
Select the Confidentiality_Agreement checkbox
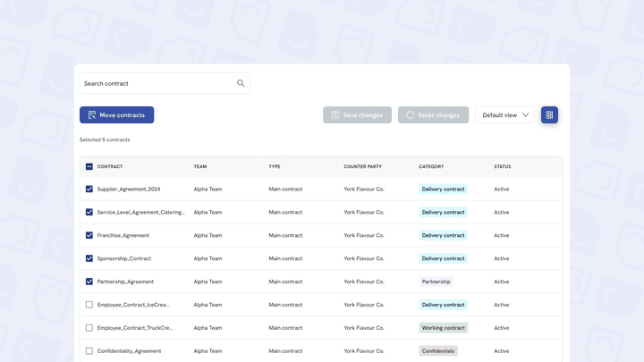(89, 351)
